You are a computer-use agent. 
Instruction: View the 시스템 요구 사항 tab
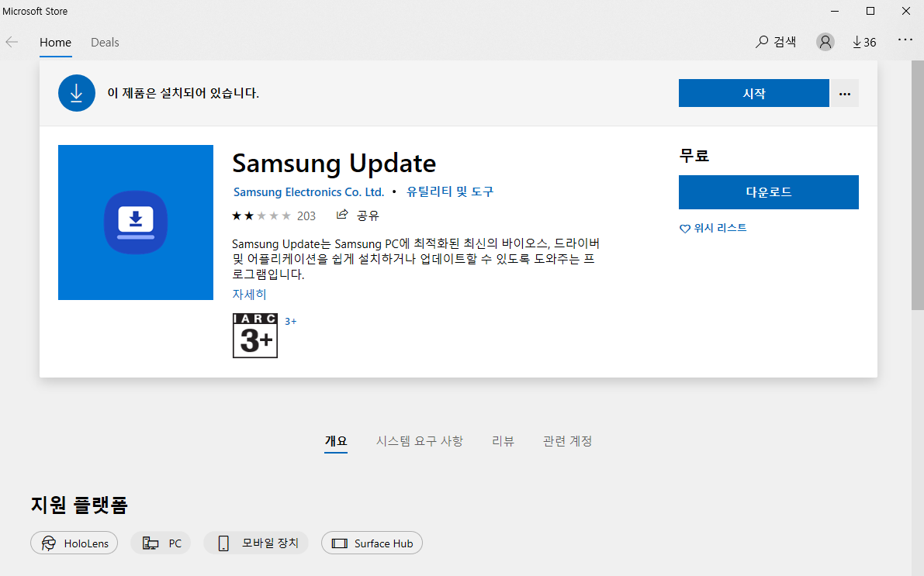coord(420,440)
